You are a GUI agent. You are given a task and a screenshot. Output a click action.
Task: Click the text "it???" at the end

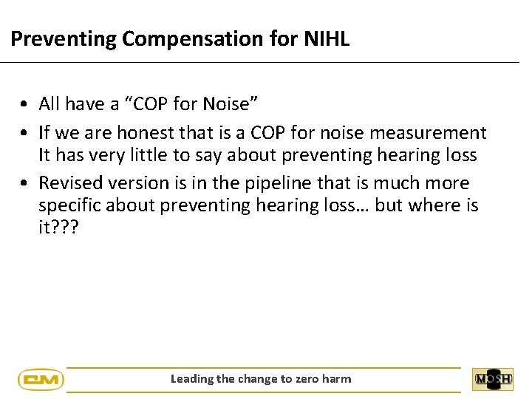[58, 227]
